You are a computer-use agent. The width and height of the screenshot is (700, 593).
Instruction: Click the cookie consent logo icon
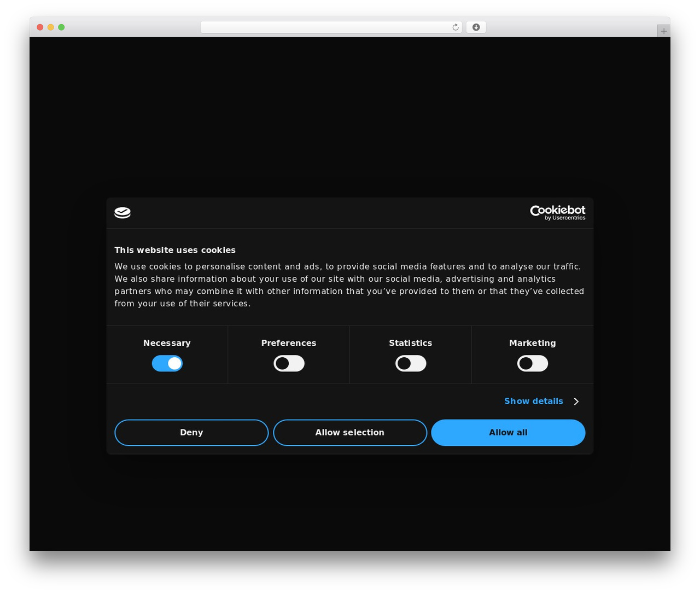(122, 213)
